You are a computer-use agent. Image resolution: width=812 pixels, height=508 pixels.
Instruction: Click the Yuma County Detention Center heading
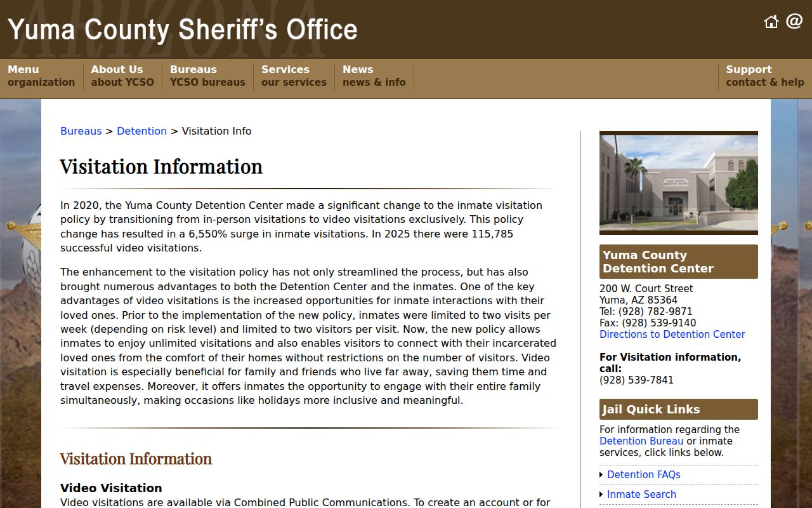tap(679, 262)
